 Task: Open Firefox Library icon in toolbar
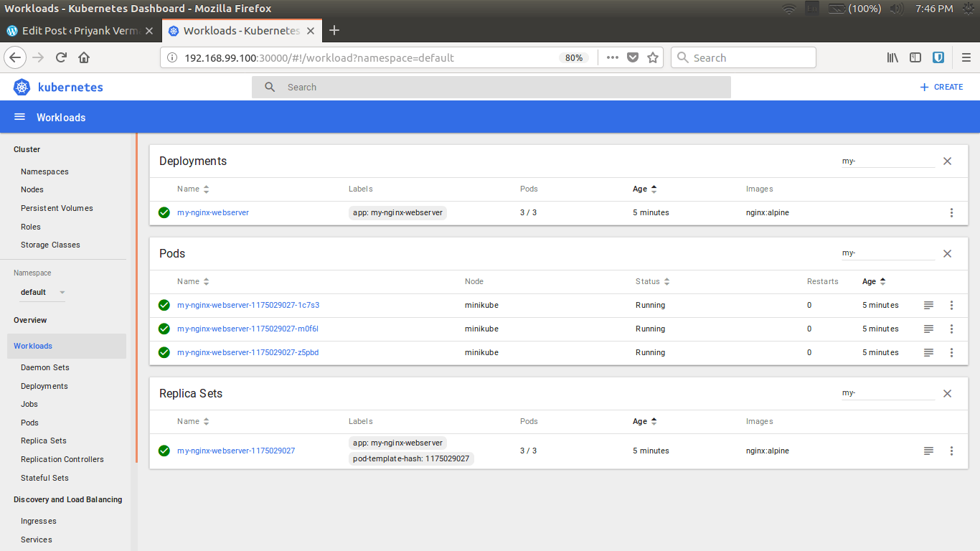pyautogui.click(x=892, y=57)
